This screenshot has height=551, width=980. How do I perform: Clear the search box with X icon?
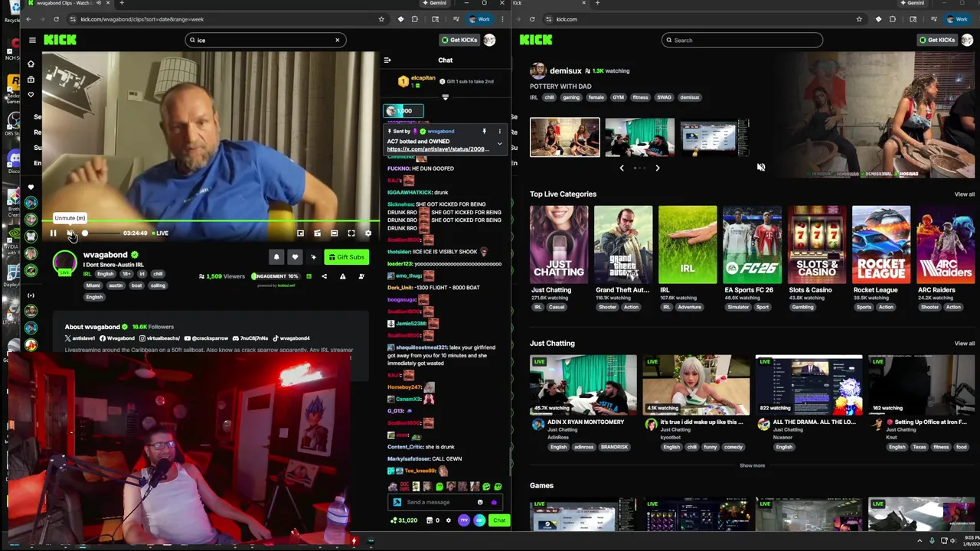(337, 40)
